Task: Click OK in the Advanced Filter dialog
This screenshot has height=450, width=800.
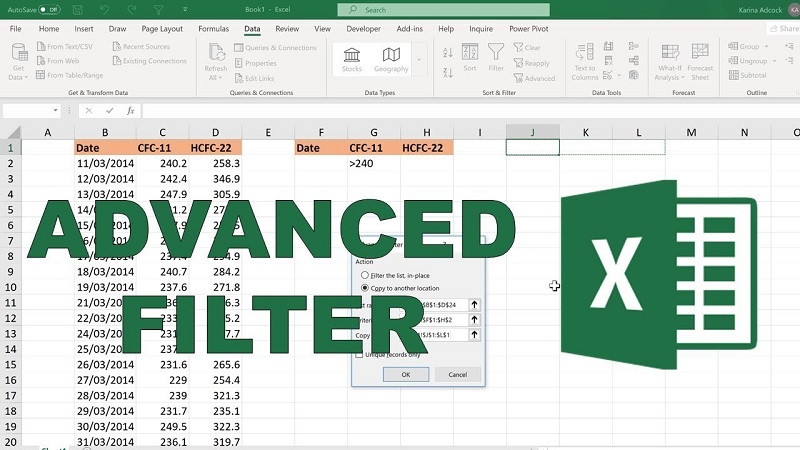Action: point(405,375)
